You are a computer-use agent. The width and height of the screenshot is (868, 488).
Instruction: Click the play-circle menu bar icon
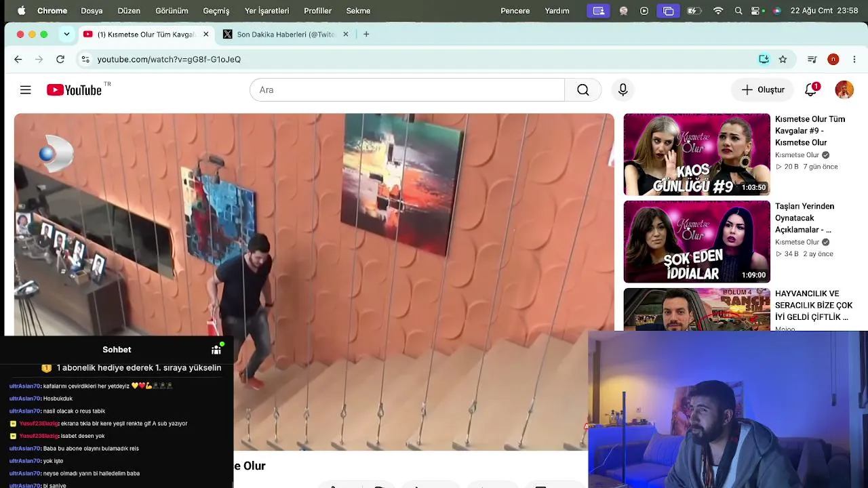pos(644,11)
